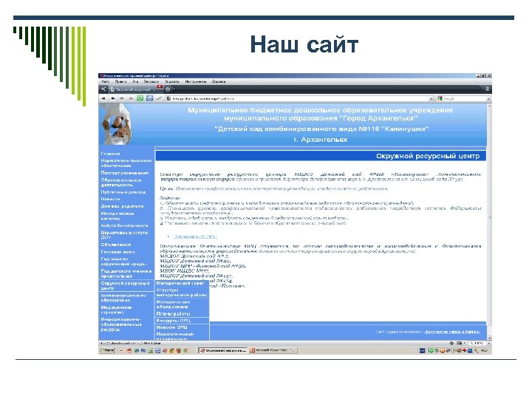
Task: Click the wand password icon
Action: tap(159, 99)
